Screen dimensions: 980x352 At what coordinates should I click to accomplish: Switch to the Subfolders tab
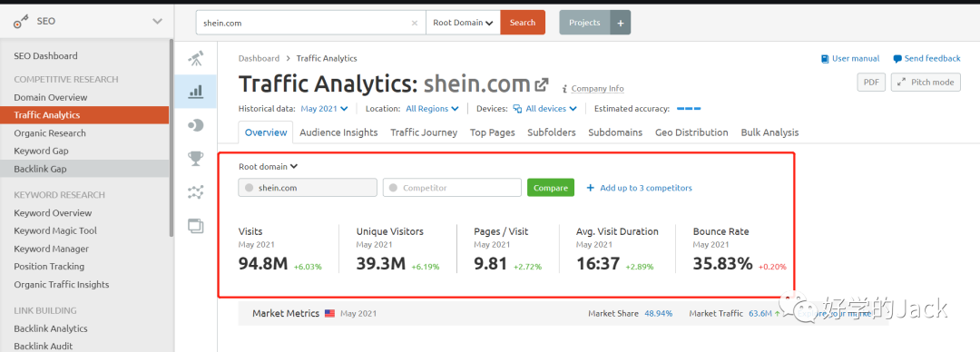[x=552, y=132]
